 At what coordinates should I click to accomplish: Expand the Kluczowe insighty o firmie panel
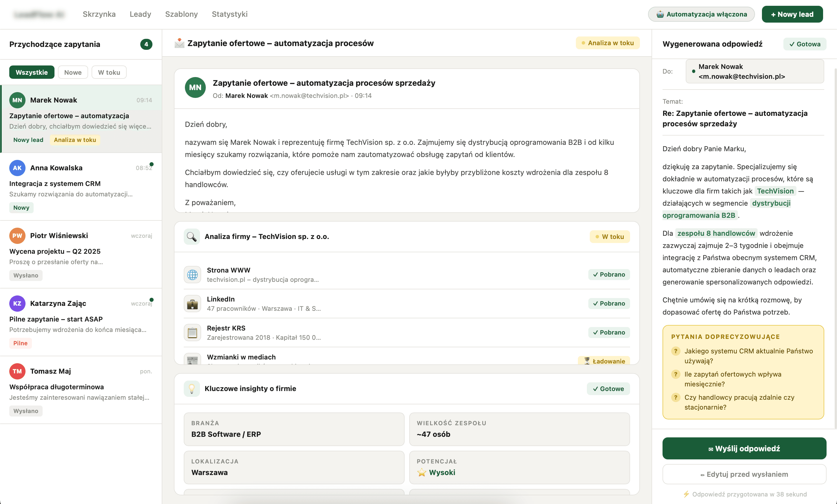point(250,389)
